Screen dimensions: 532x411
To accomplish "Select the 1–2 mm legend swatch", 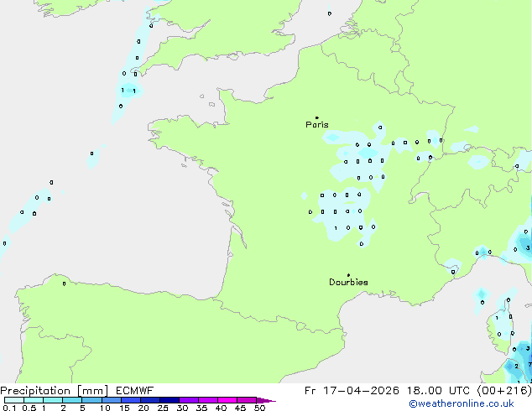I will [x=53, y=400].
